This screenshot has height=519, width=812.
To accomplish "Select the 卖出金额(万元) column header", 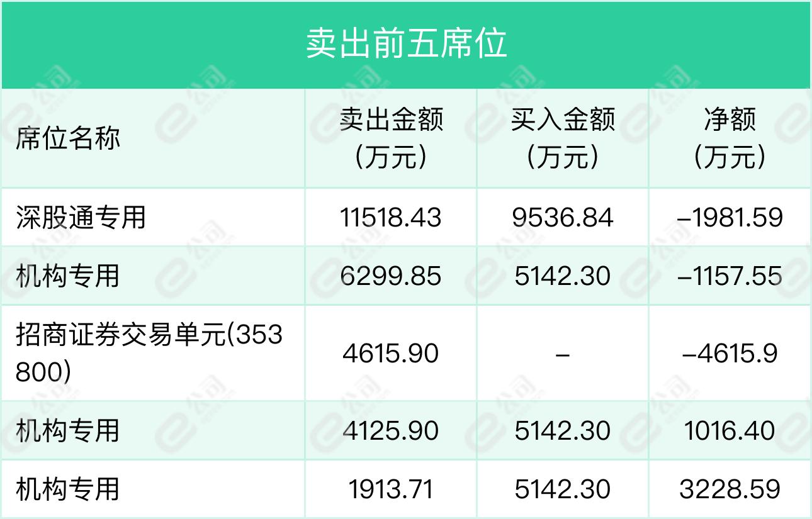I will [x=391, y=138].
